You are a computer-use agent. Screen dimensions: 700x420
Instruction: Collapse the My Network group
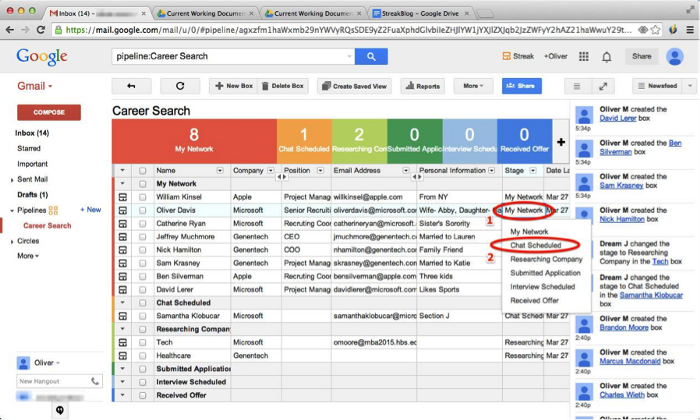[x=122, y=183]
